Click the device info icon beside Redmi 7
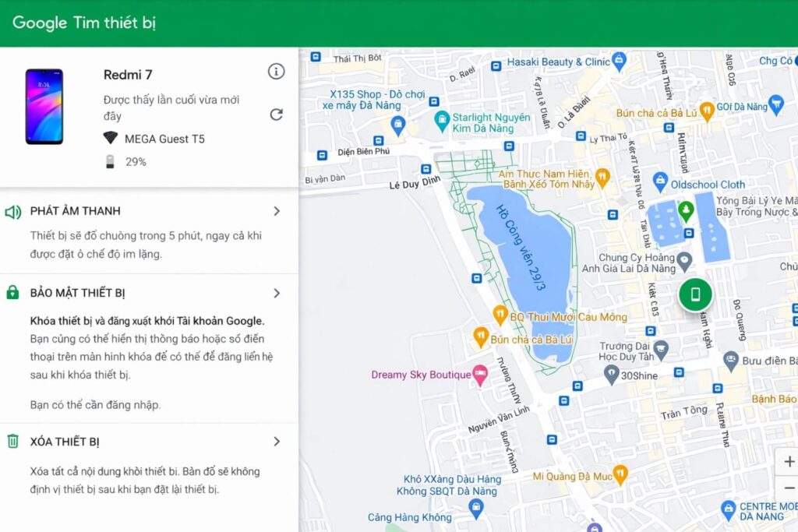The width and height of the screenshot is (798, 532). click(276, 72)
